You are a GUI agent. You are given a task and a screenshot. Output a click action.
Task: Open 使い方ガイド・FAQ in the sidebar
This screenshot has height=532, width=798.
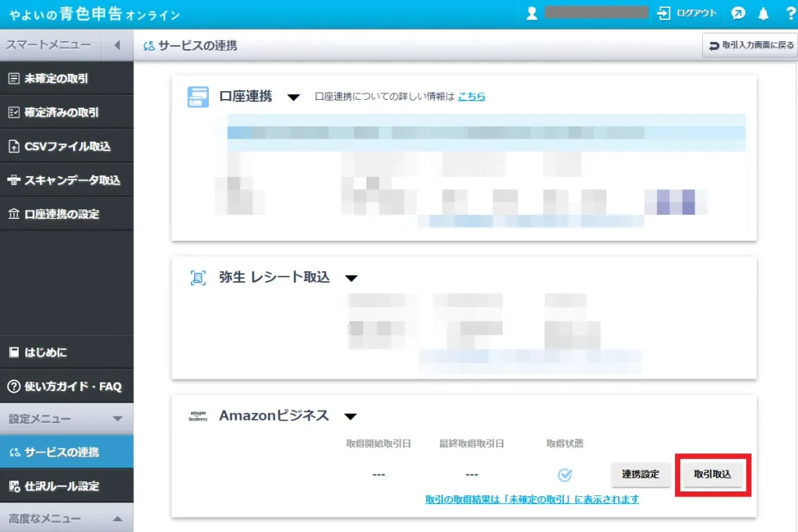(67, 386)
